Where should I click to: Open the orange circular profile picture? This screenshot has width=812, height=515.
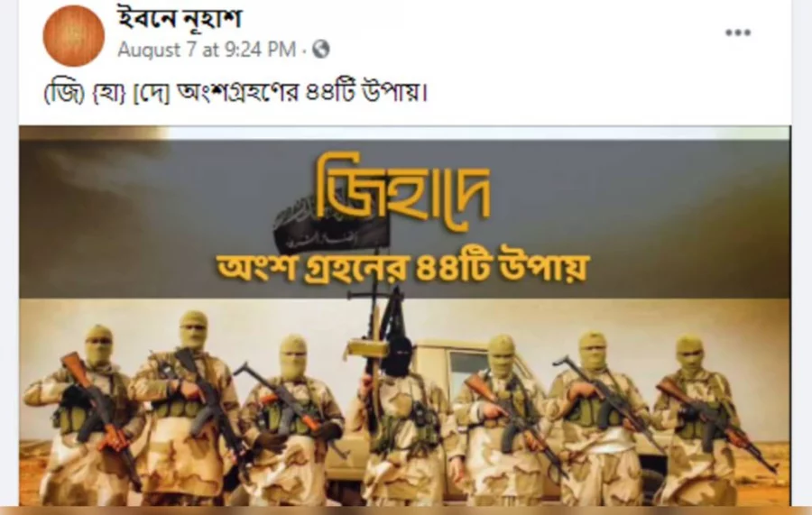tap(74, 36)
